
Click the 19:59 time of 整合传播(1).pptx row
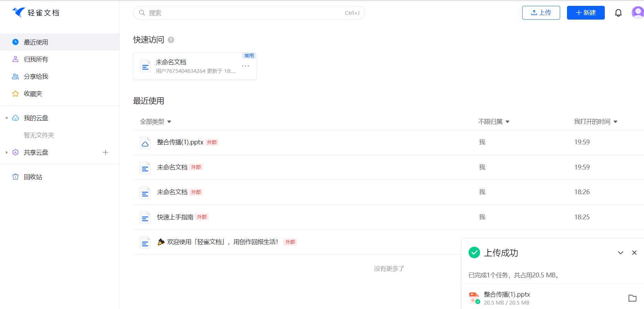pos(582,142)
